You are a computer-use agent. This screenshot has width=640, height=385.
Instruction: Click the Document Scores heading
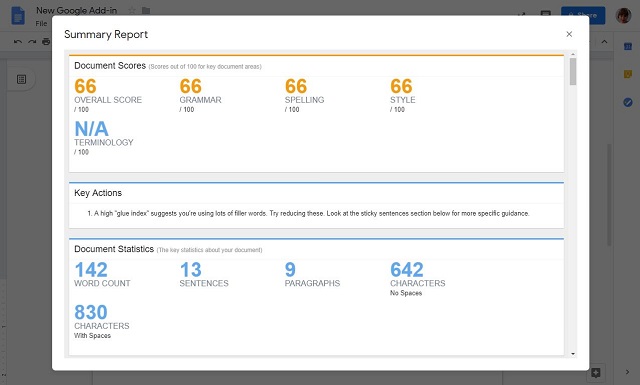click(110, 66)
